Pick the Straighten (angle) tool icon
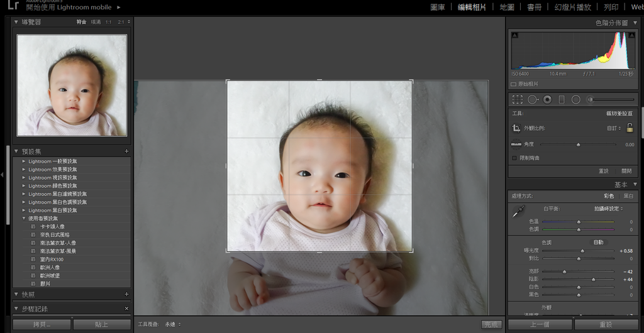The height and width of the screenshot is (333, 644). click(x=516, y=145)
